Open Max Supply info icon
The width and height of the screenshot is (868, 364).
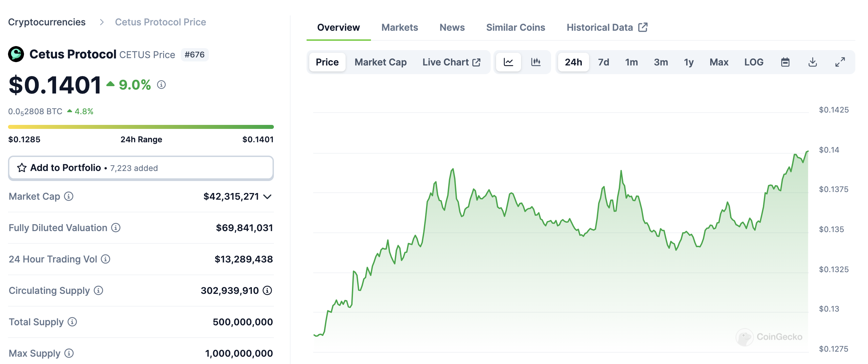pos(69,353)
